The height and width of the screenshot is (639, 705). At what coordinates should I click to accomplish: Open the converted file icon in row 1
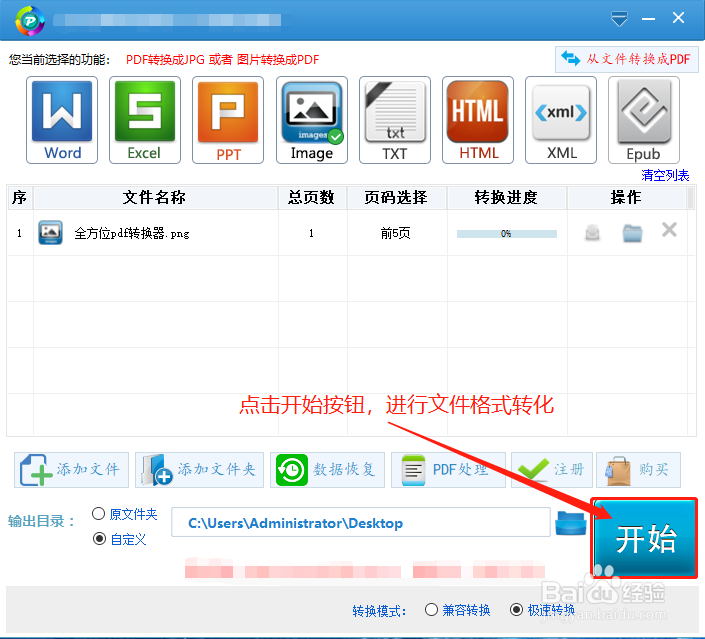592,232
